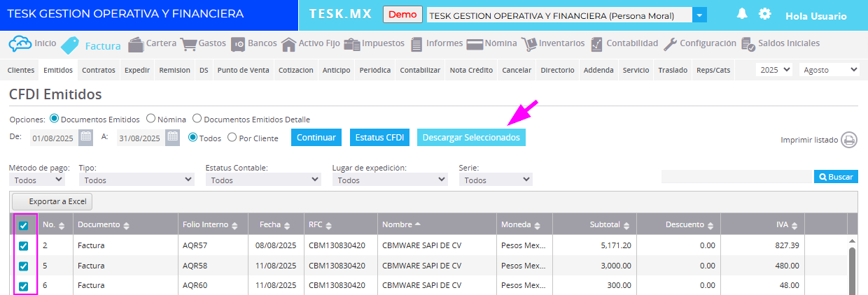Click the 'De' date field 01/08/2025
The height and width of the screenshot is (295, 868).
click(x=53, y=138)
